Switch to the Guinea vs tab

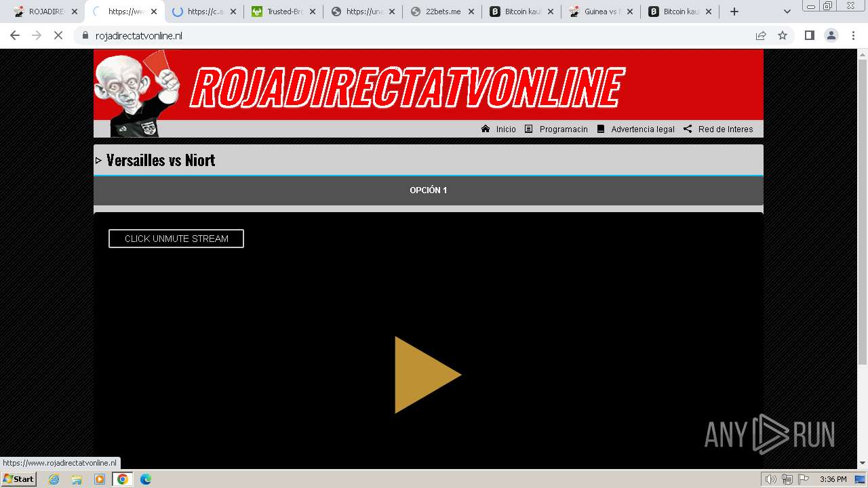click(601, 12)
